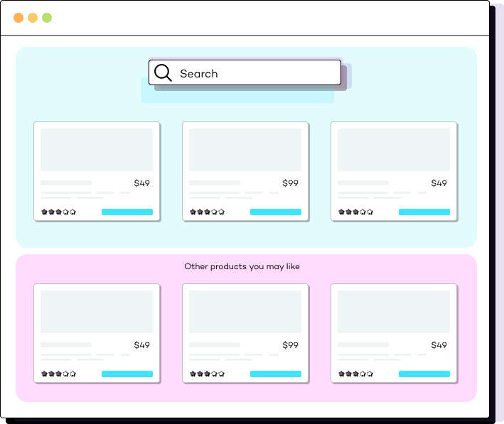Click title placeholder on $99 recommended card
Image resolution: width=504 pixels, height=424 pixels.
[215, 344]
